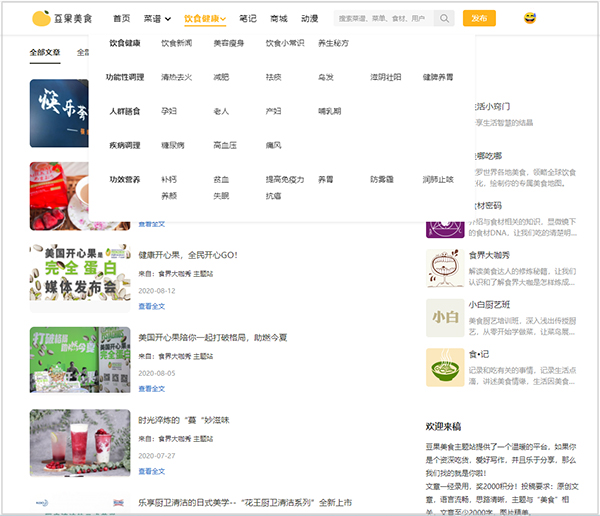
Task: Click the 食·记 bowl icon
Action: pyautogui.click(x=444, y=366)
